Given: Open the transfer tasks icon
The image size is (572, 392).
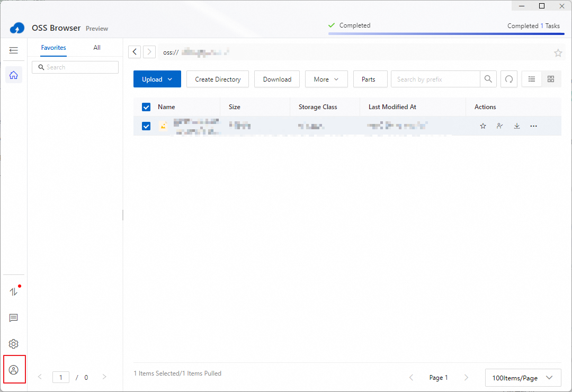Looking at the screenshot, I should [x=14, y=292].
